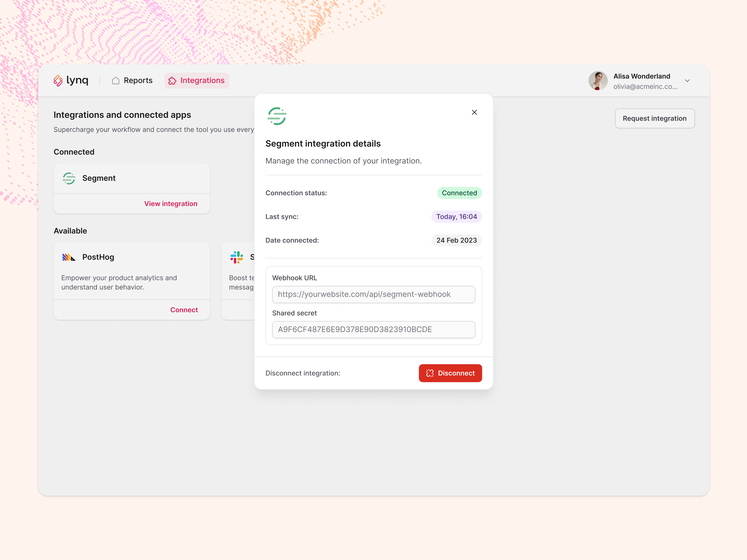Image resolution: width=747 pixels, height=560 pixels.
Task: Click the broken-link icon inside the Disconnect button
Action: pyautogui.click(x=430, y=373)
